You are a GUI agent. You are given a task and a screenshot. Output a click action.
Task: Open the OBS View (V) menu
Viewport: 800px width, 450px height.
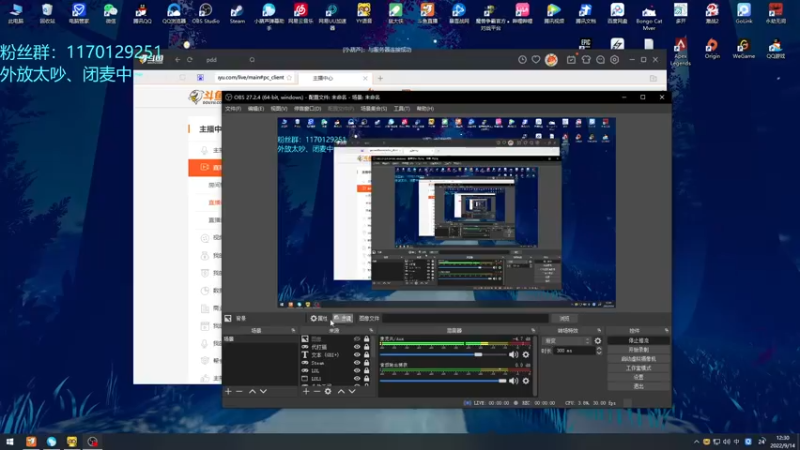pos(279,109)
